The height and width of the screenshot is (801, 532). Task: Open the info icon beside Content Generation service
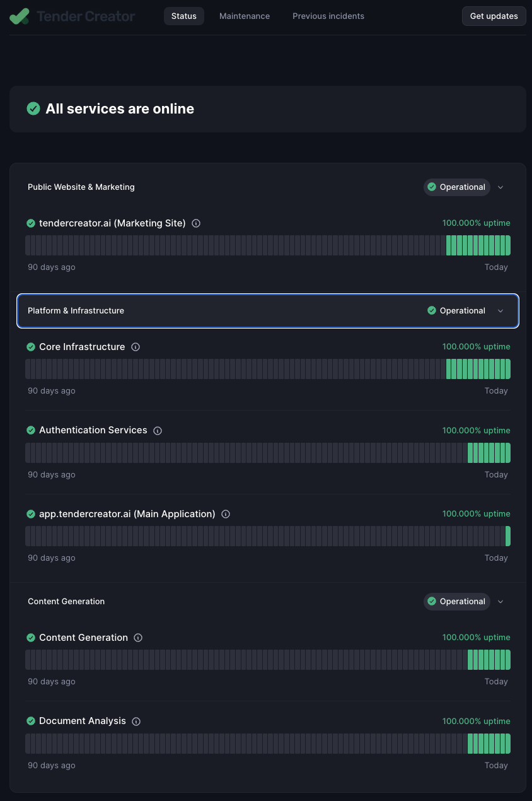[x=138, y=638]
